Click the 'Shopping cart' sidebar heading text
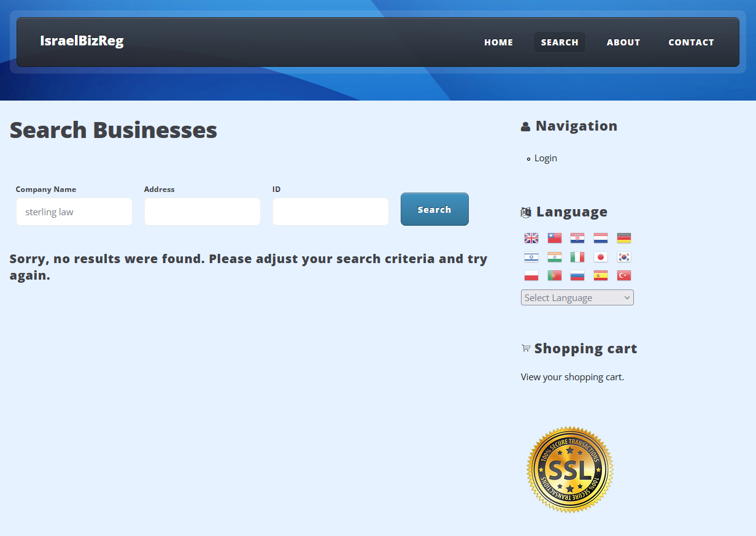756x536 pixels. coord(585,348)
